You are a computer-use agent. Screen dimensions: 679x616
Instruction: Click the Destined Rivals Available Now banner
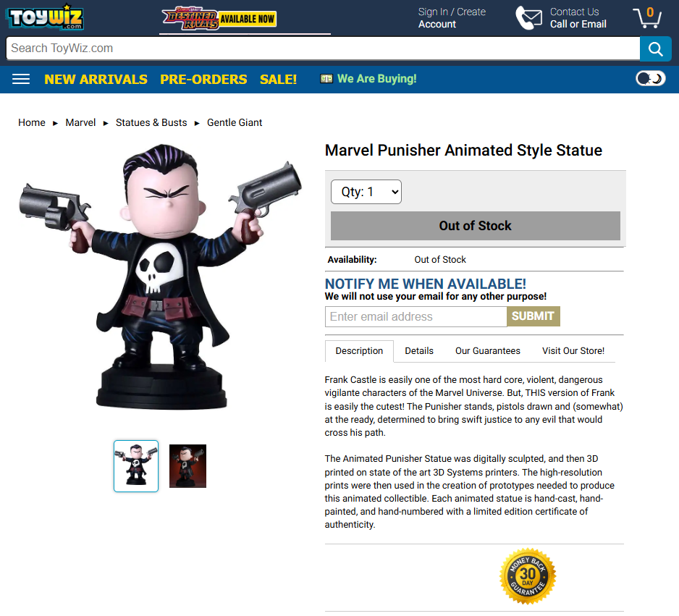(219, 19)
